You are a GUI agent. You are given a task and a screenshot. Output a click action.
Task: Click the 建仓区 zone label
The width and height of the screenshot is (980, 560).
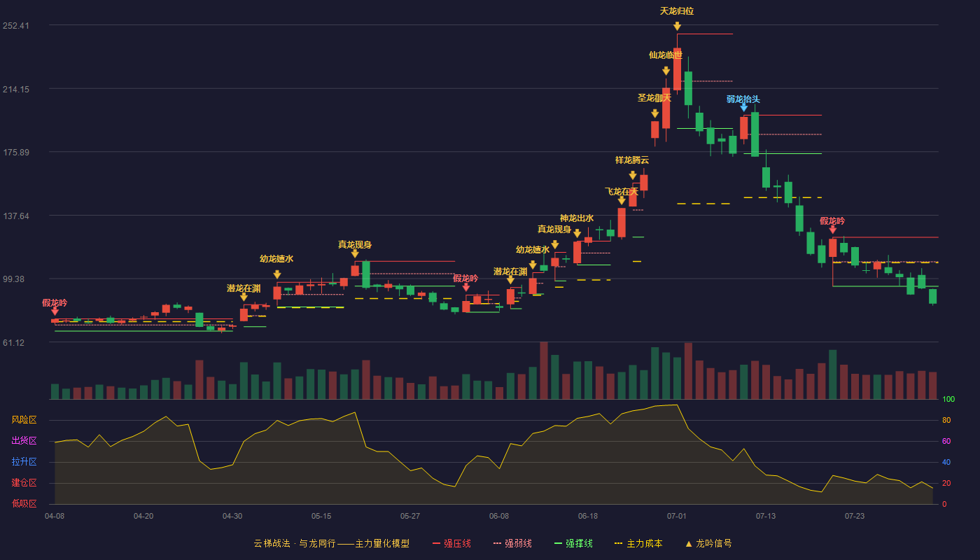pos(24,483)
